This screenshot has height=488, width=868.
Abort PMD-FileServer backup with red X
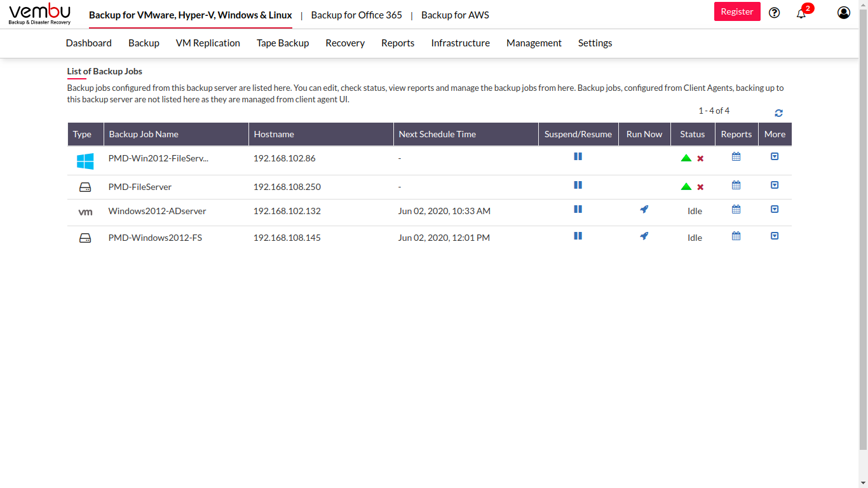(x=700, y=187)
